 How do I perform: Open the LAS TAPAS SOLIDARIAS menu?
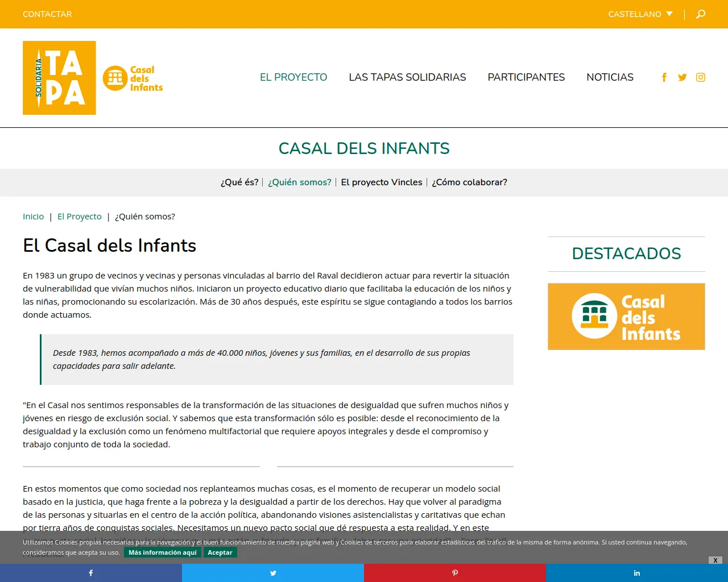(x=407, y=77)
